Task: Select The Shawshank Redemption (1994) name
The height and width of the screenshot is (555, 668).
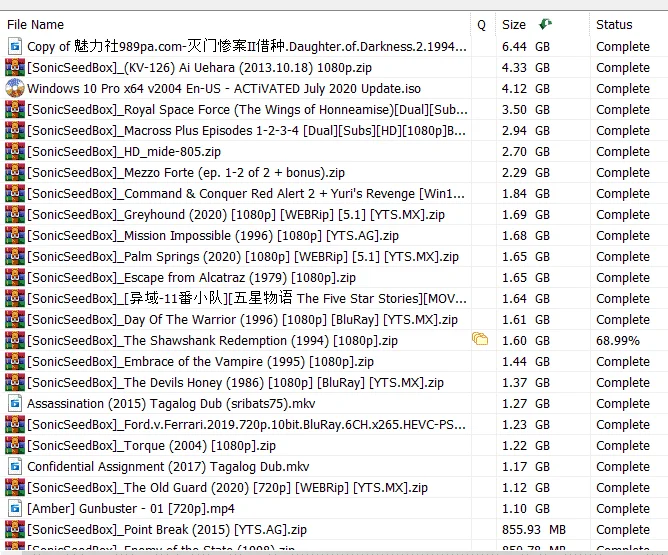Action: tap(213, 341)
